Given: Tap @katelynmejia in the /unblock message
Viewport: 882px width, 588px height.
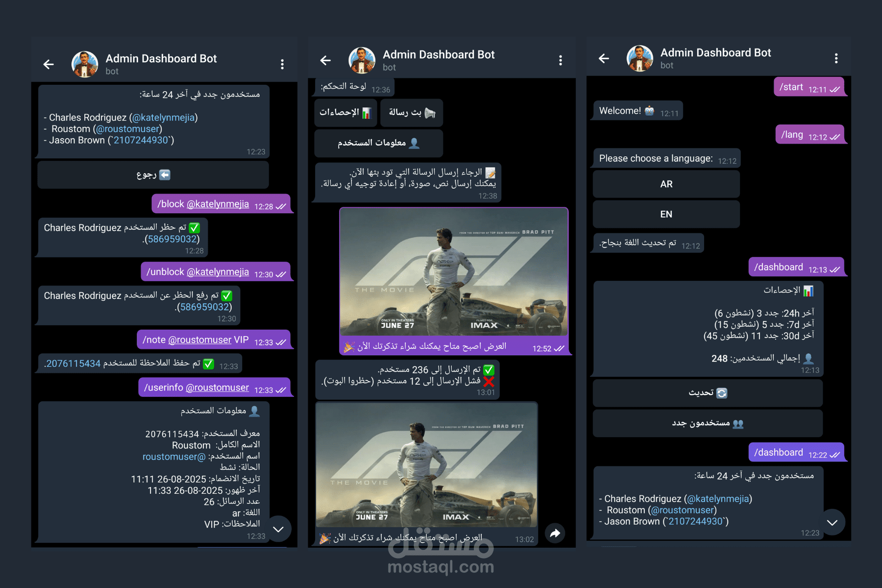Looking at the screenshot, I should [x=218, y=272].
